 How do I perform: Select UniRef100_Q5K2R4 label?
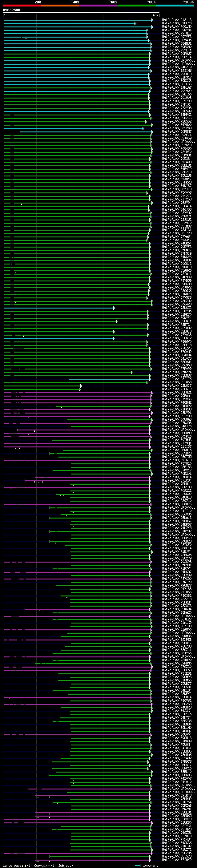tap(177, 372)
